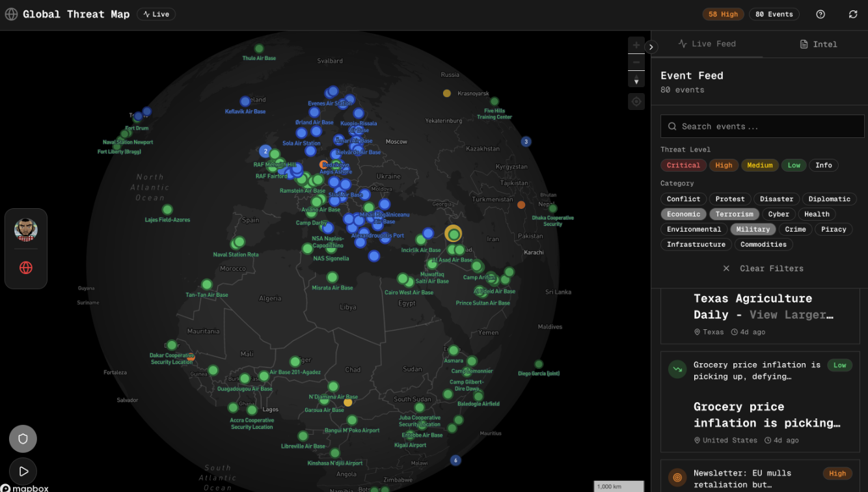
Task: Collapse the side panel with the chevron arrow
Action: pyautogui.click(x=651, y=47)
